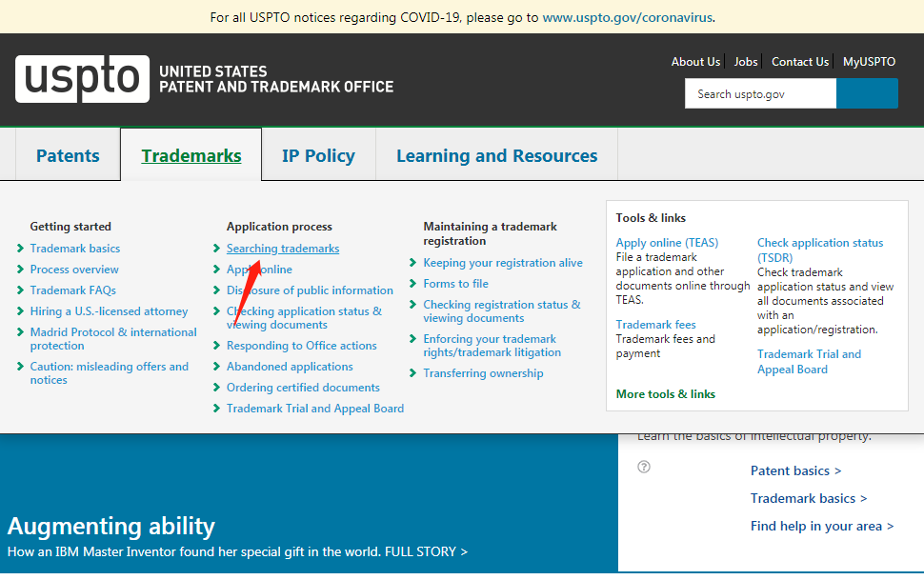Open the FULL STORY link
The image size is (924, 580).
click(x=426, y=551)
